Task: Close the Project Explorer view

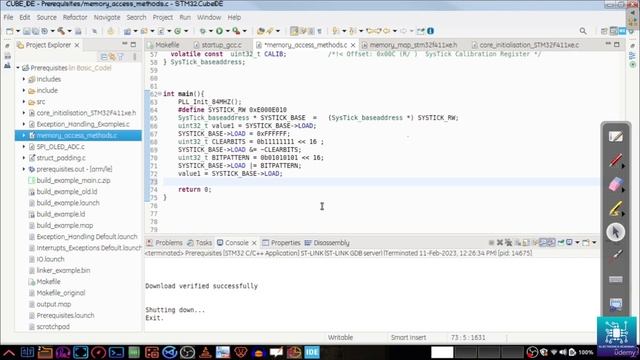Action: [77, 45]
